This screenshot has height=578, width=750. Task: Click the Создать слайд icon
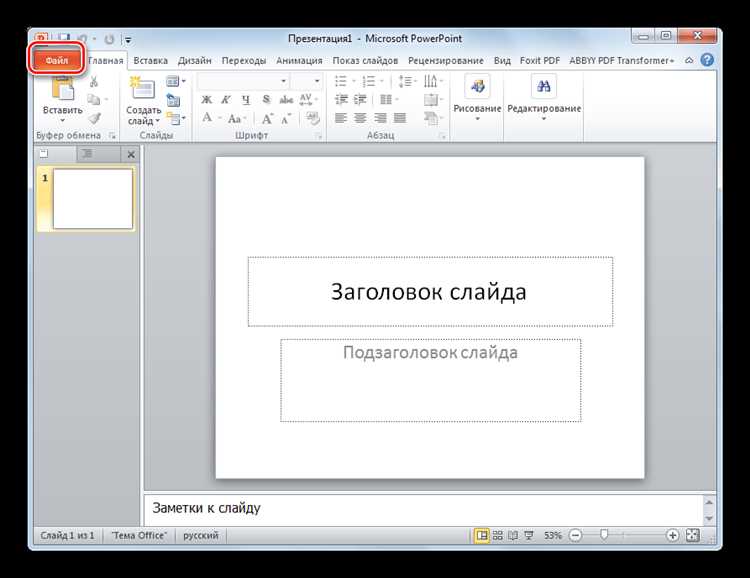(x=143, y=90)
